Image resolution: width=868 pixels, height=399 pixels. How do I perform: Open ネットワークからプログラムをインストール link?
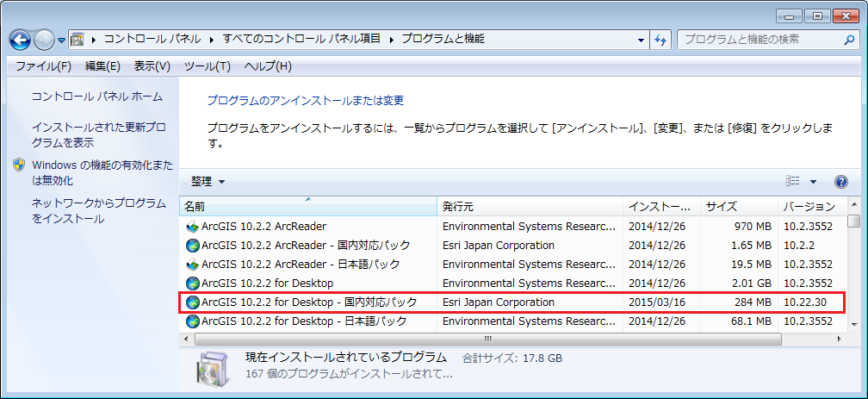coord(98,211)
